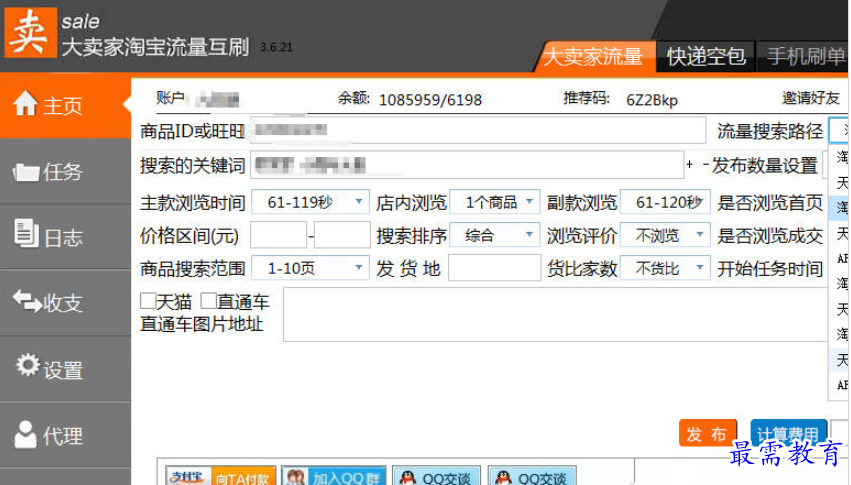Expand the 浏览评价 dropdown
851x485 pixels.
pyautogui.click(x=665, y=235)
